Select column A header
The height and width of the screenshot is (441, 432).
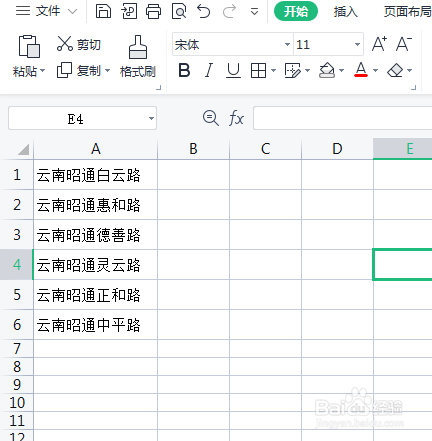tap(96, 149)
